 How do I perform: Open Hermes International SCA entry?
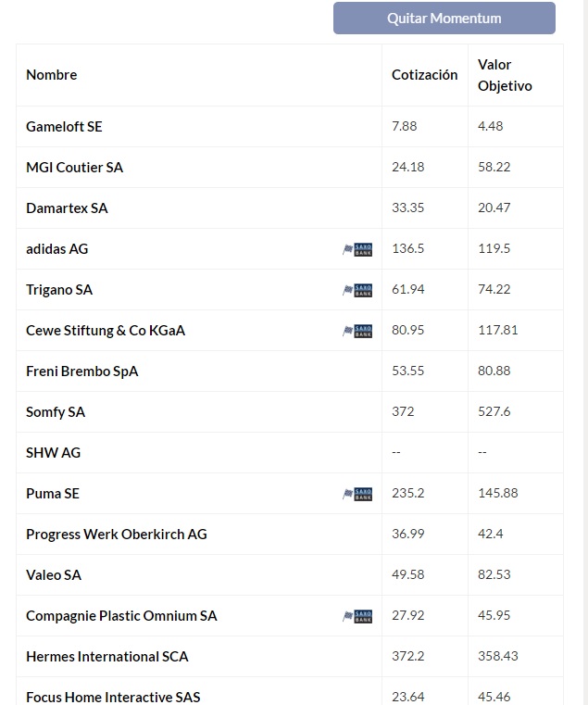pos(107,657)
